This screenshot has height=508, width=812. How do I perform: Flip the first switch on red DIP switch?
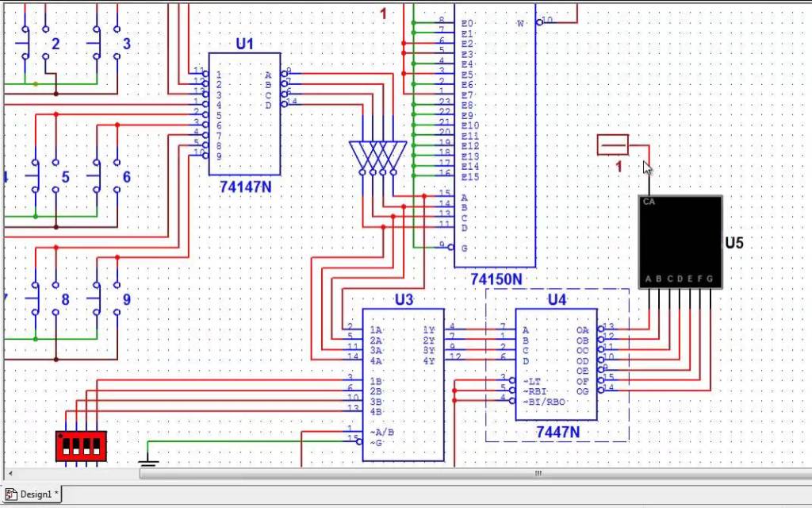pos(63,445)
